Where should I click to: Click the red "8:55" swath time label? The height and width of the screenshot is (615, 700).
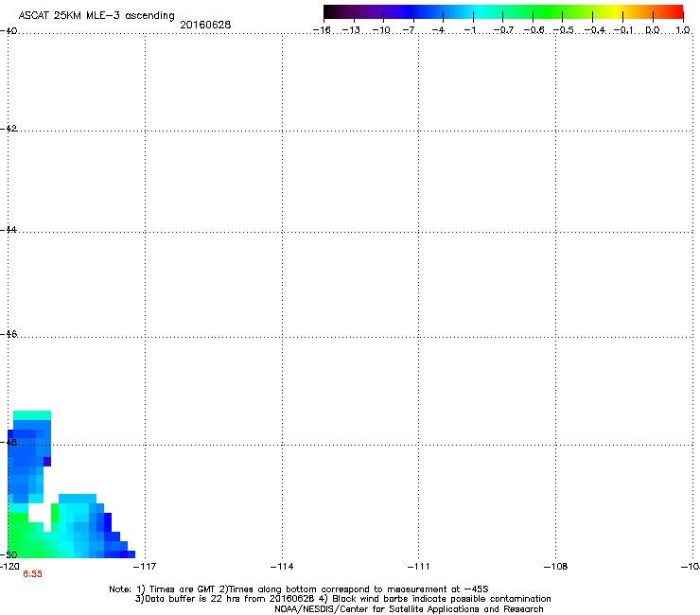pyautogui.click(x=32, y=574)
